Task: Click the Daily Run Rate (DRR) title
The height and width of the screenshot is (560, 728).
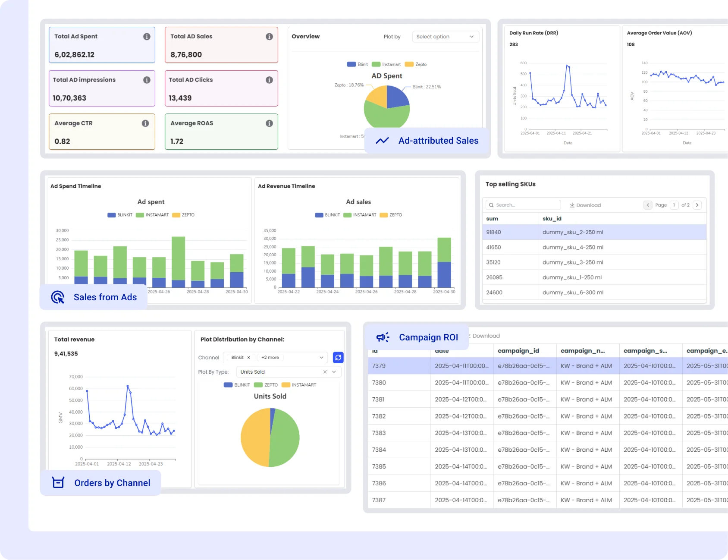Action: [x=533, y=33]
